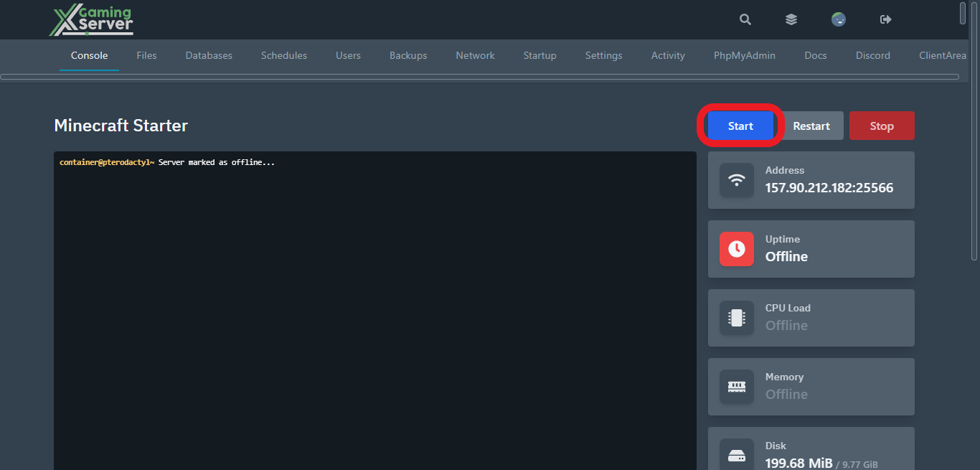Select the Startup tab
The width and height of the screenshot is (980, 470).
(540, 55)
